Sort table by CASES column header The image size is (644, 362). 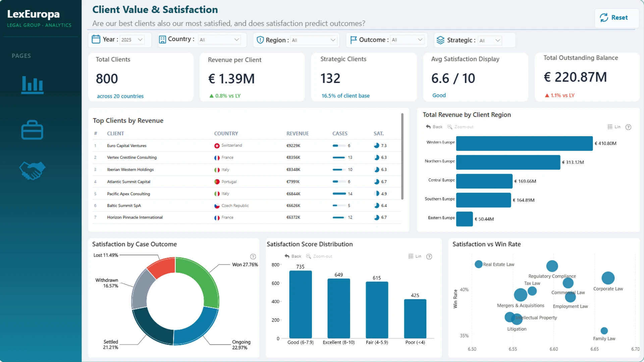pyautogui.click(x=340, y=133)
